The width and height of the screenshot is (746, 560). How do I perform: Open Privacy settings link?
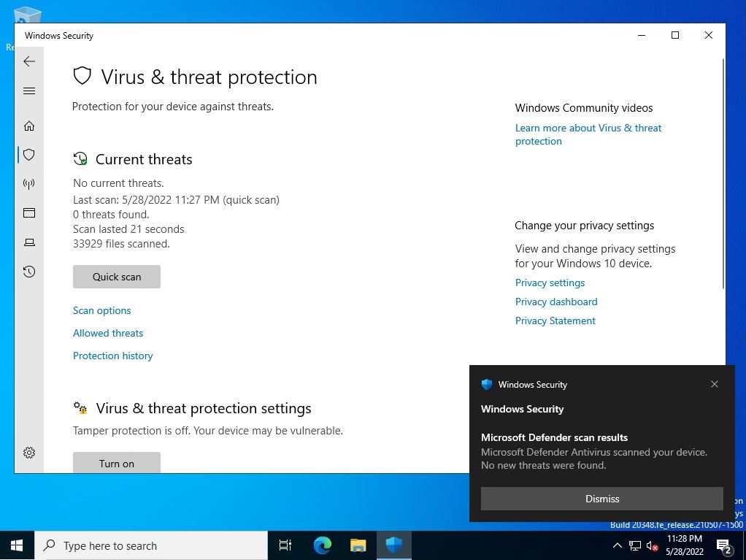(550, 283)
